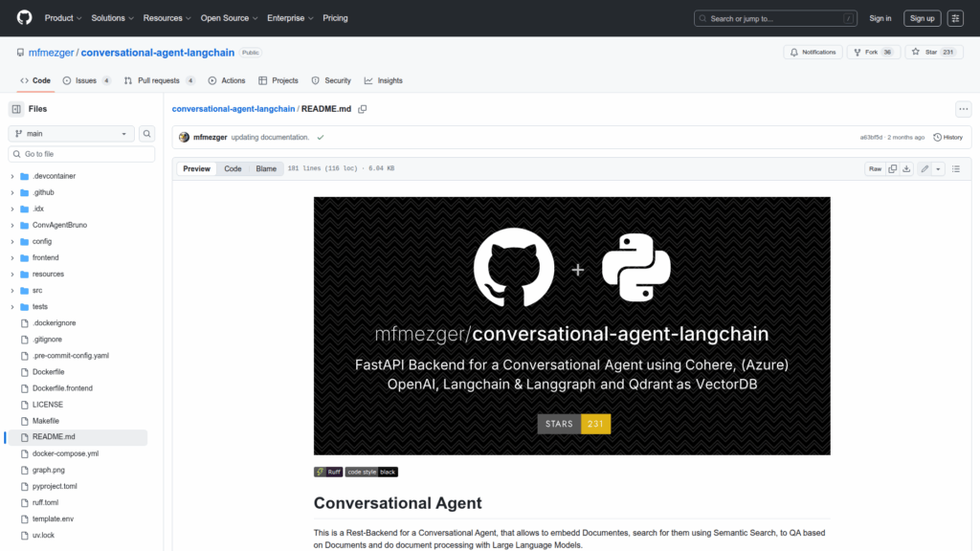Open the docker-compose.yml file
This screenshot has height=551, width=980.
(x=65, y=453)
